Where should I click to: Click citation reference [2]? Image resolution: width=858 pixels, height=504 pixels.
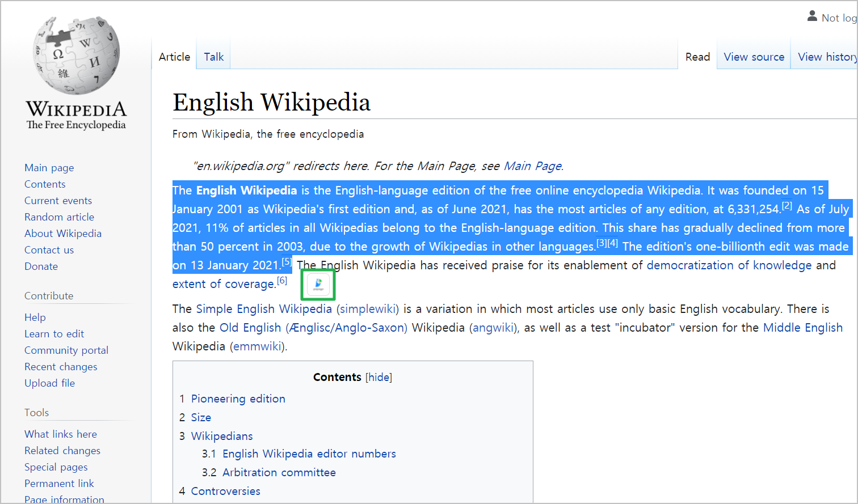[787, 206]
